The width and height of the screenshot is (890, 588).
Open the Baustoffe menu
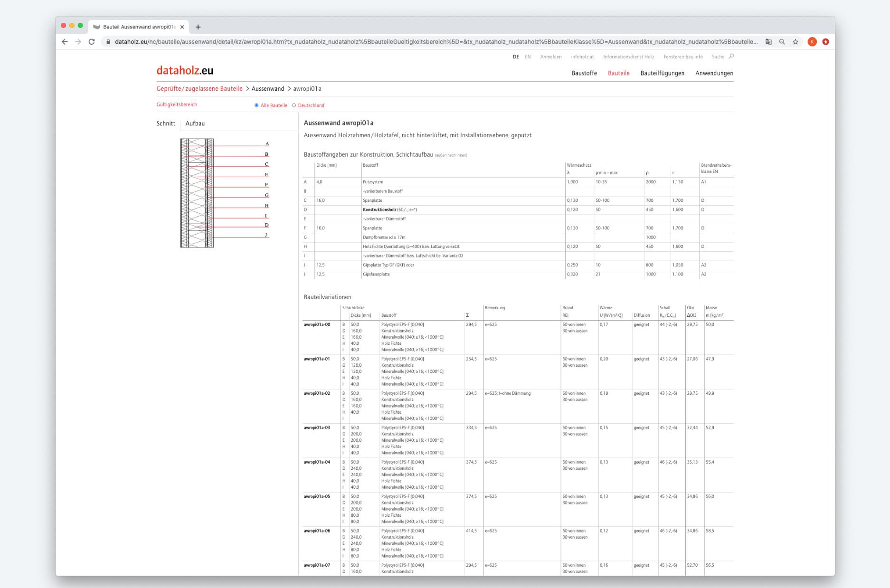pyautogui.click(x=584, y=73)
